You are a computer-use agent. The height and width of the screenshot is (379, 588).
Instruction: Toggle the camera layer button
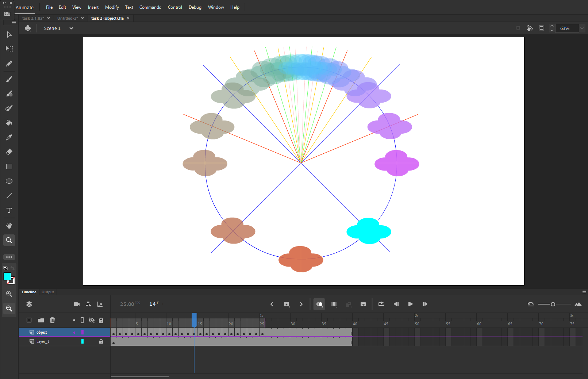point(77,304)
